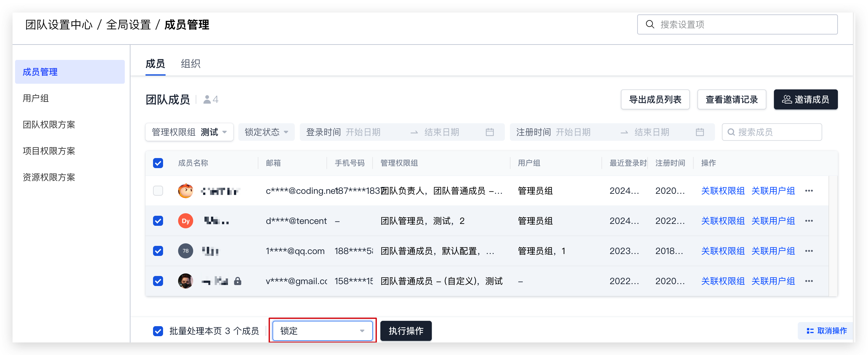Click 关联权限组 for v****@gmail row
The image size is (868, 355).
(x=723, y=281)
